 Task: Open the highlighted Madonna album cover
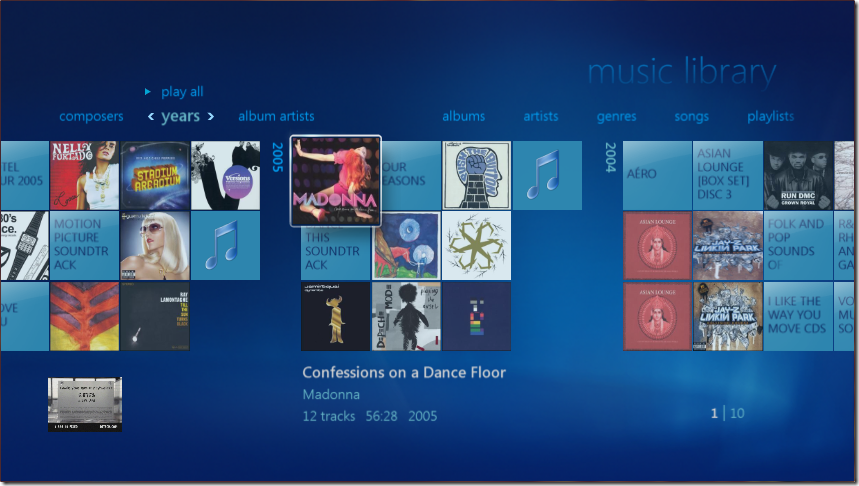click(335, 181)
